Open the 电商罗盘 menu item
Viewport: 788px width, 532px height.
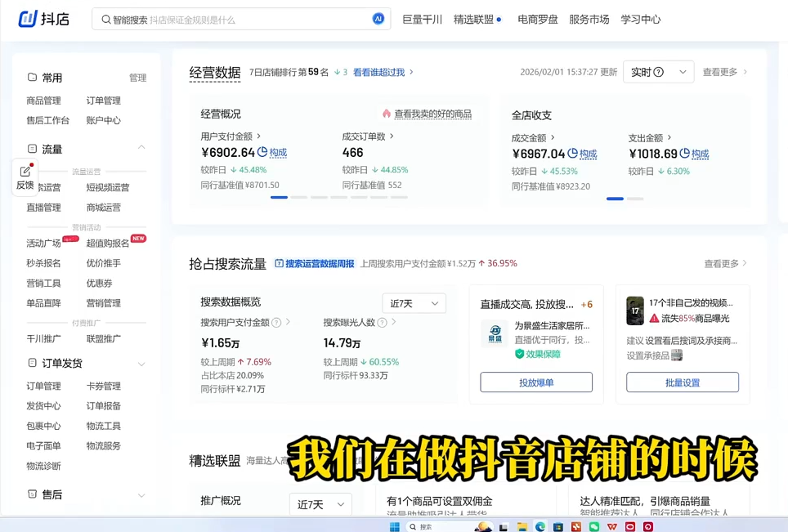point(537,19)
